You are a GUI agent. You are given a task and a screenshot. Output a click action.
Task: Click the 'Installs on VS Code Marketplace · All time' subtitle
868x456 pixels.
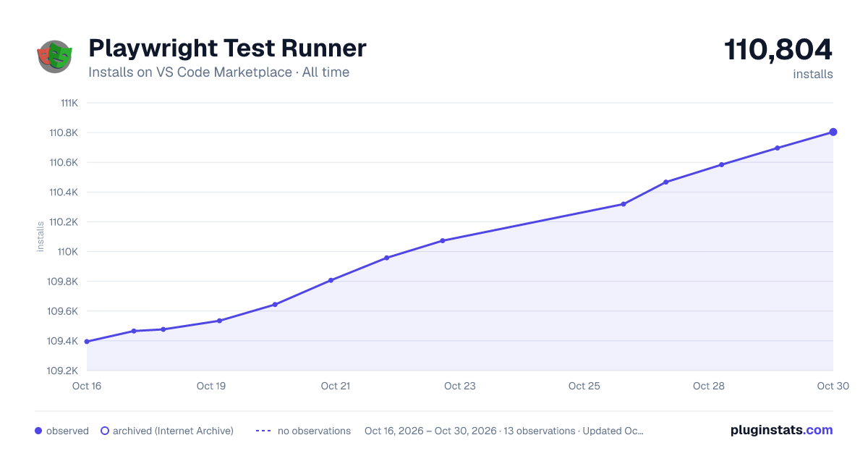pos(218,72)
